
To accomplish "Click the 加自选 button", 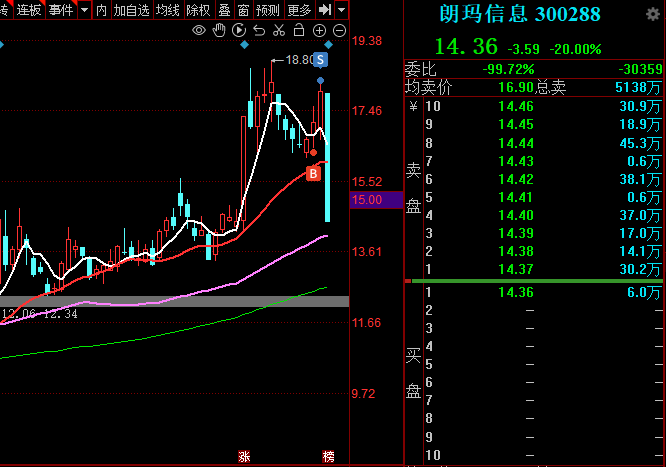I will coord(130,10).
